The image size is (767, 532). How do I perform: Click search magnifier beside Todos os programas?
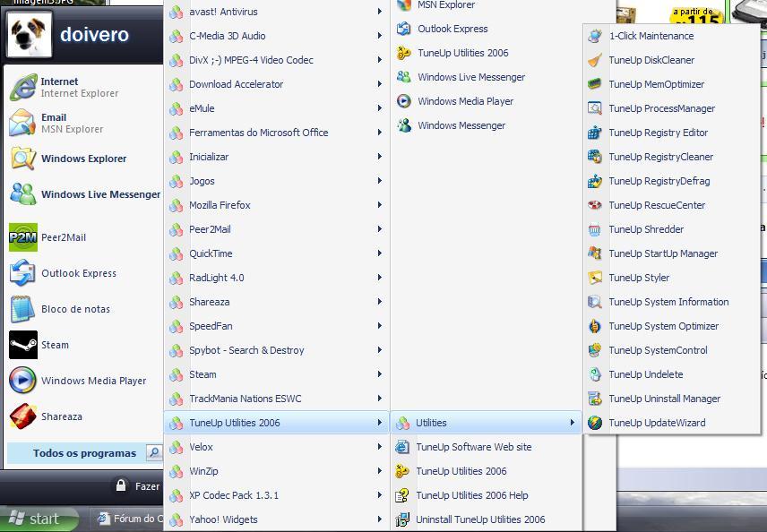tap(154, 453)
